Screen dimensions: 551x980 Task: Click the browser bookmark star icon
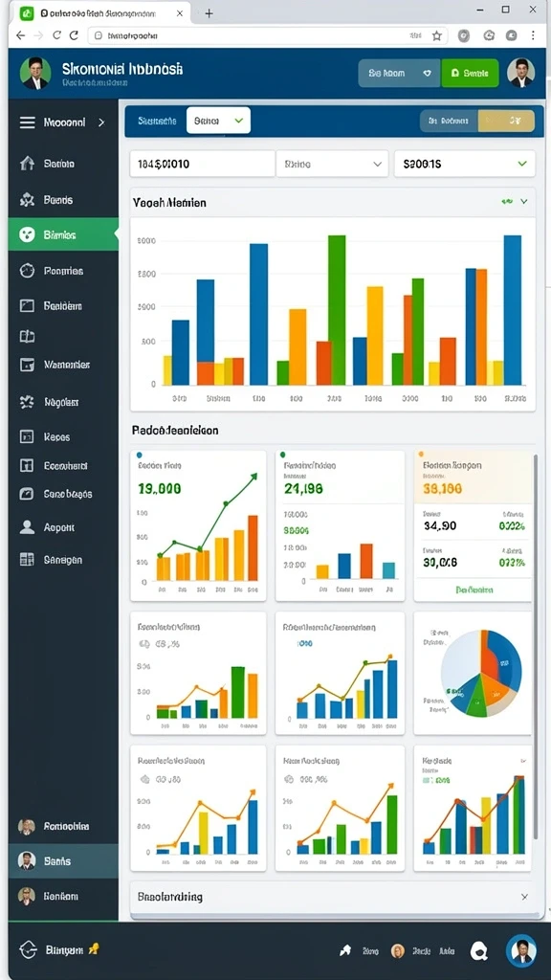click(x=436, y=35)
